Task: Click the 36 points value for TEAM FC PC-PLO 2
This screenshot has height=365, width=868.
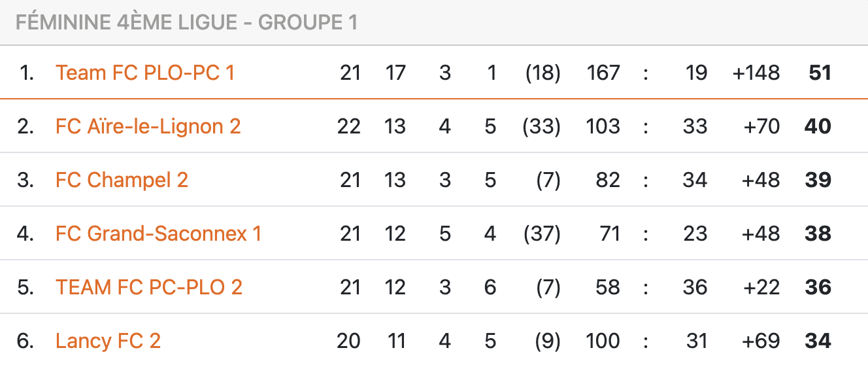Action: 818,287
